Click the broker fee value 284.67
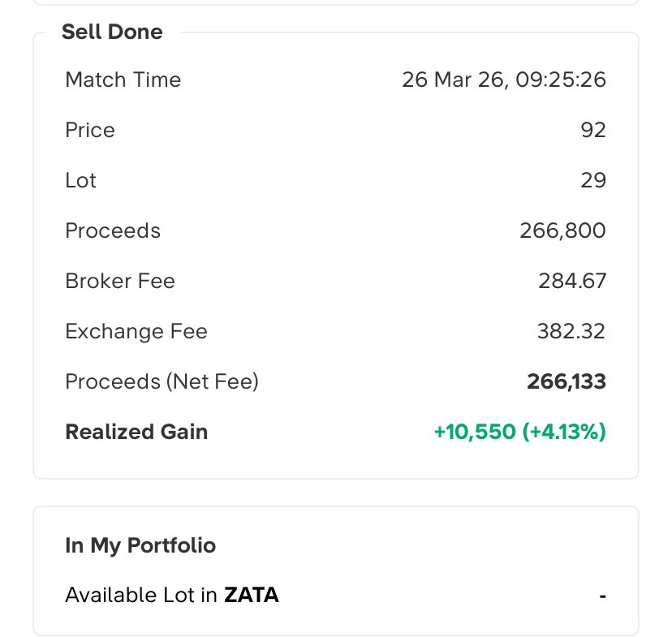The height and width of the screenshot is (637, 672). (571, 281)
